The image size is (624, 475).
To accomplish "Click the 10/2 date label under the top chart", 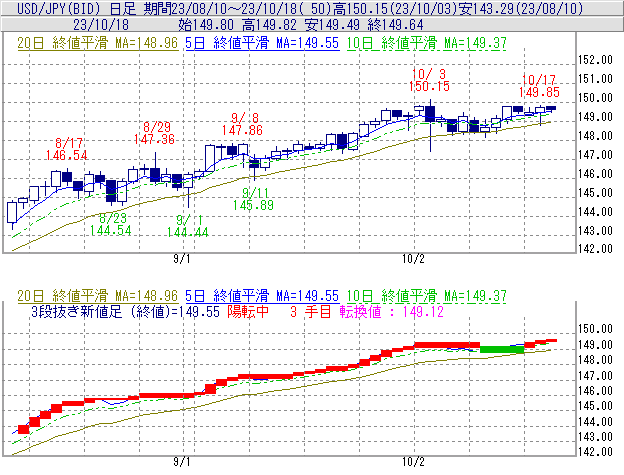I will click(413, 259).
